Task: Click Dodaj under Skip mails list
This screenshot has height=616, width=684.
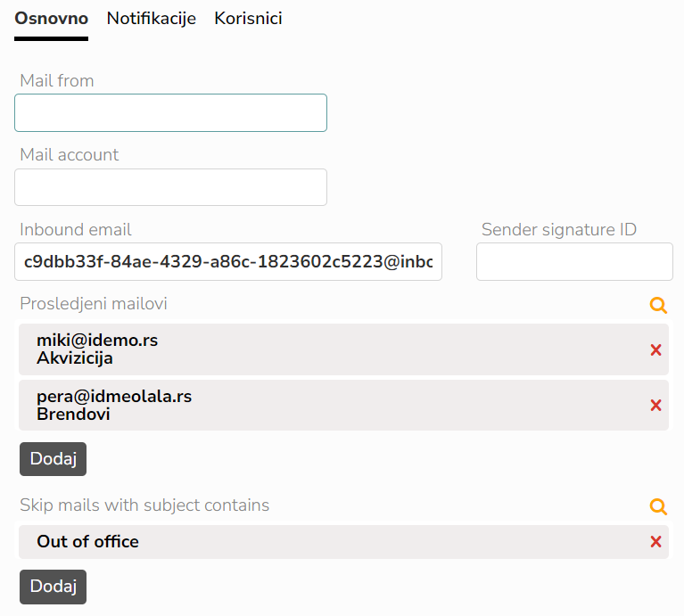Action: pyautogui.click(x=53, y=587)
